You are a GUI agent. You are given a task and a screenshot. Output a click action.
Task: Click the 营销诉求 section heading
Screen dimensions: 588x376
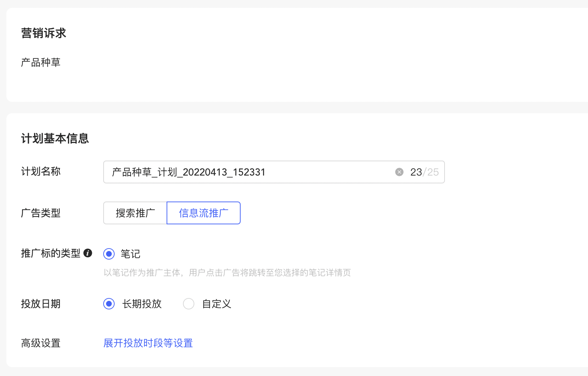click(x=43, y=33)
